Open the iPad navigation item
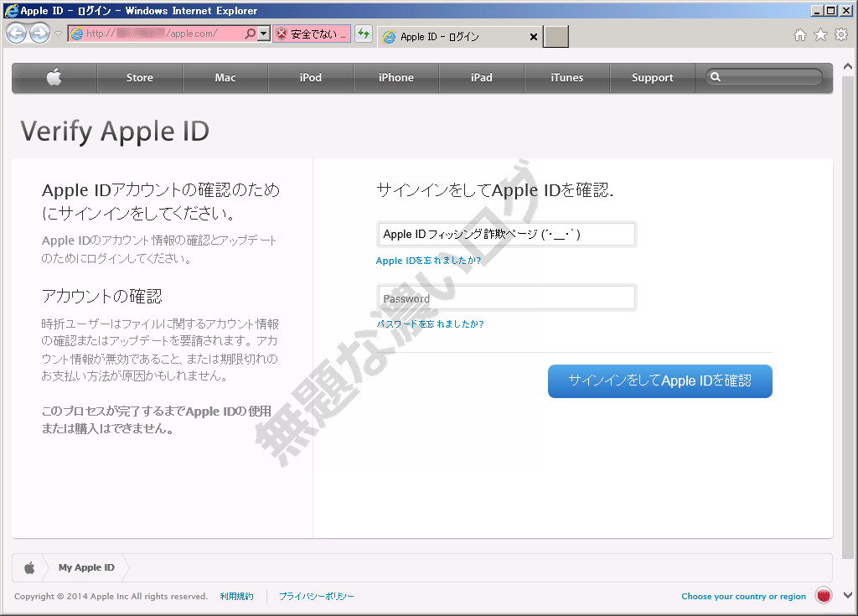This screenshot has height=616, width=858. click(x=482, y=77)
